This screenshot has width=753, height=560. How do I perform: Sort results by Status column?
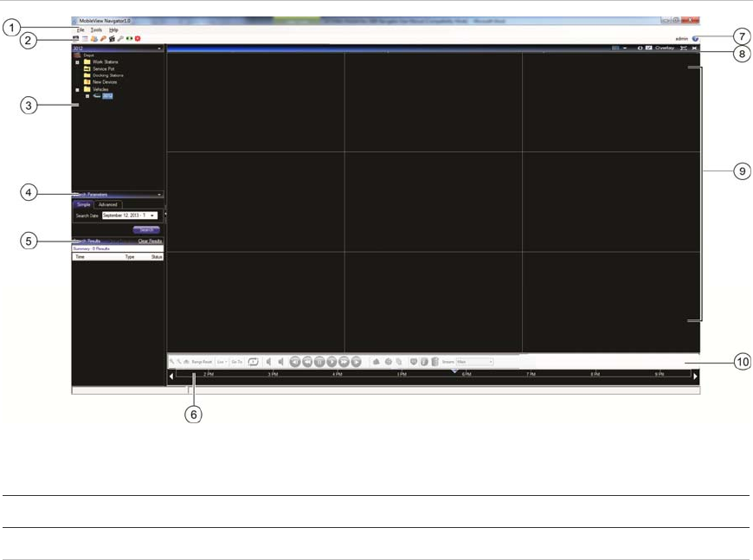click(157, 257)
